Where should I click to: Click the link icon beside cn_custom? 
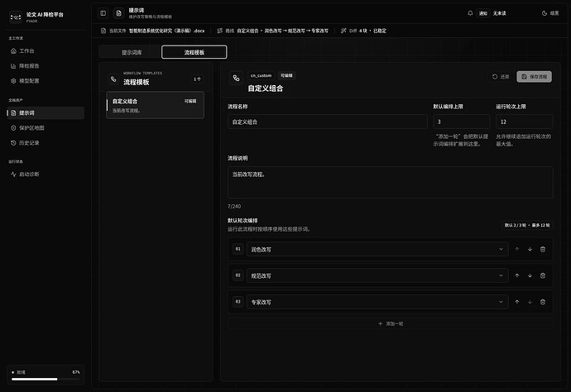point(236,78)
